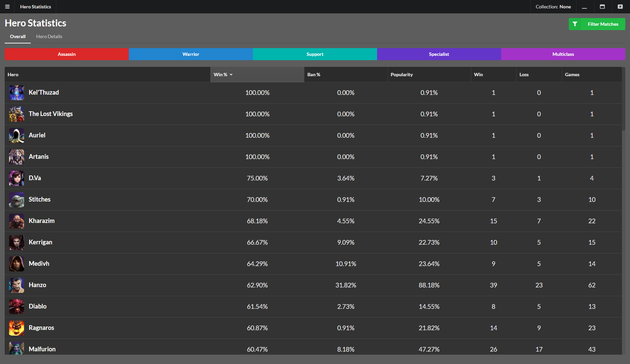Open the Hero Statistics title tab
630x364 pixels.
(x=35, y=7)
